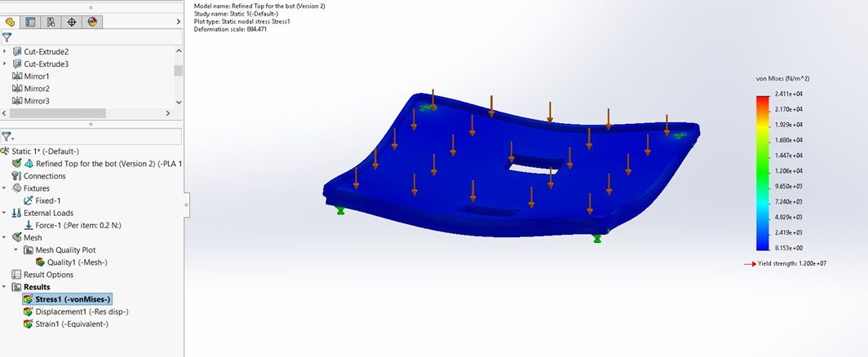Viewport: 868px width, 357px height.
Task: Collapse the Fixtures folder
Action: click(x=5, y=188)
